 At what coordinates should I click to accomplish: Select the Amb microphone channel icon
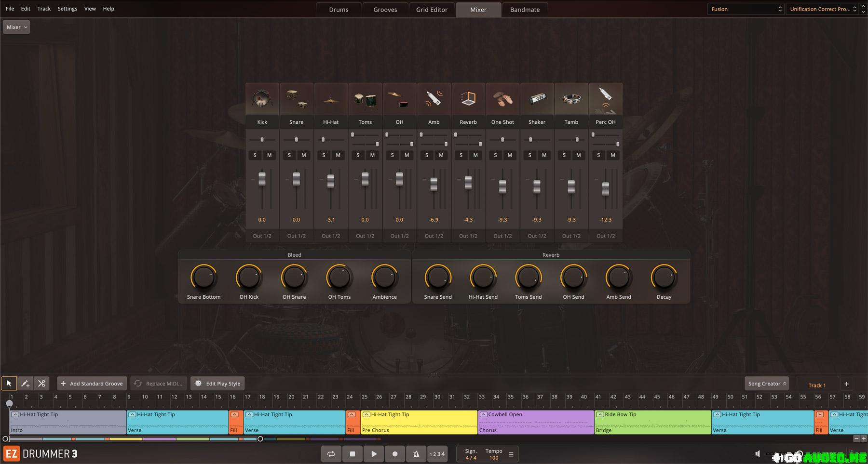[434, 99]
